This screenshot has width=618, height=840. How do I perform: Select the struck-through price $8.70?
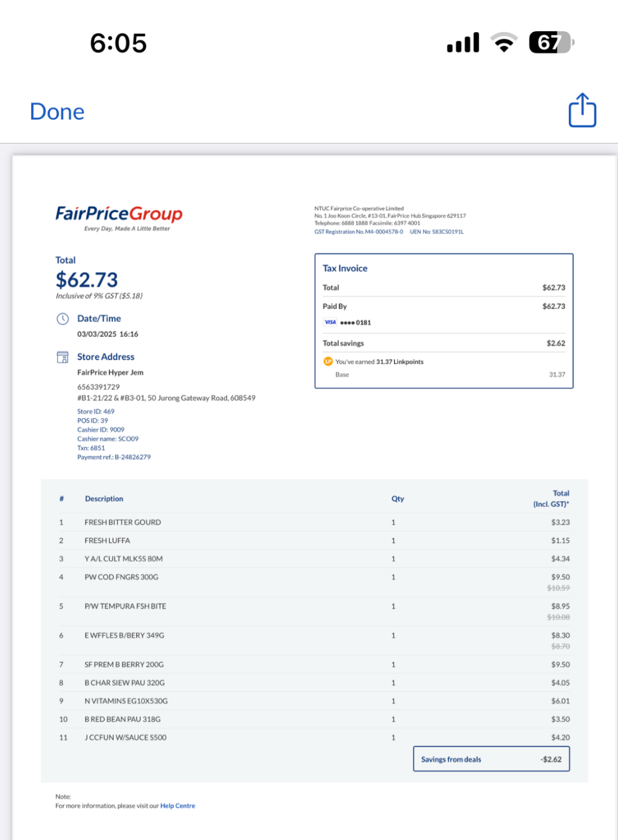561,646
